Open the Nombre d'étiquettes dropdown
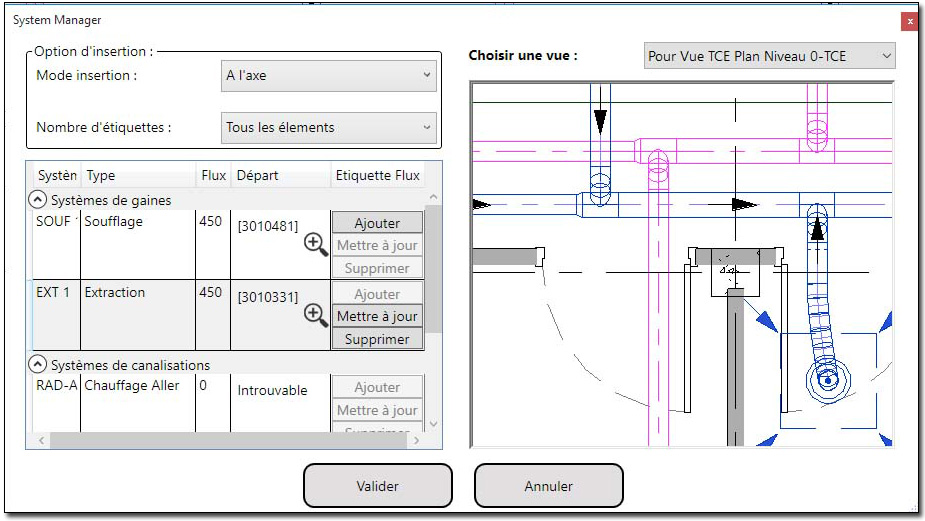Screen dimensions: 925x521 click(x=328, y=127)
